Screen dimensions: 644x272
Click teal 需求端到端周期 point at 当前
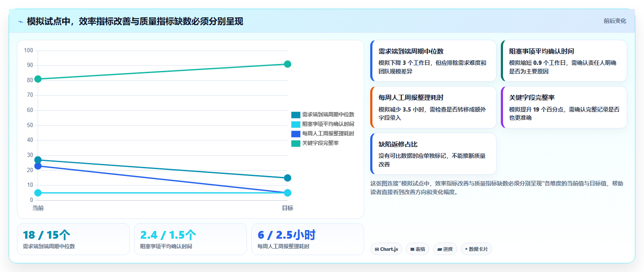[x=38, y=160]
